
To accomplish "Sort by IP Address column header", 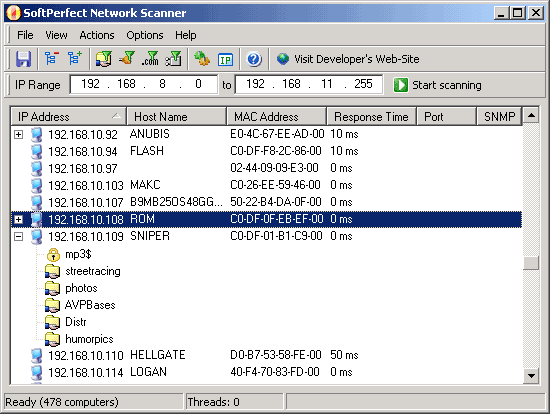I will tap(68, 116).
